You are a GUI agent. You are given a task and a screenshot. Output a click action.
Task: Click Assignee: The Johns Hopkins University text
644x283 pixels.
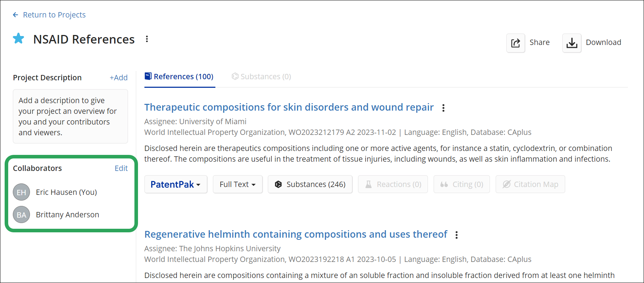[x=212, y=248]
